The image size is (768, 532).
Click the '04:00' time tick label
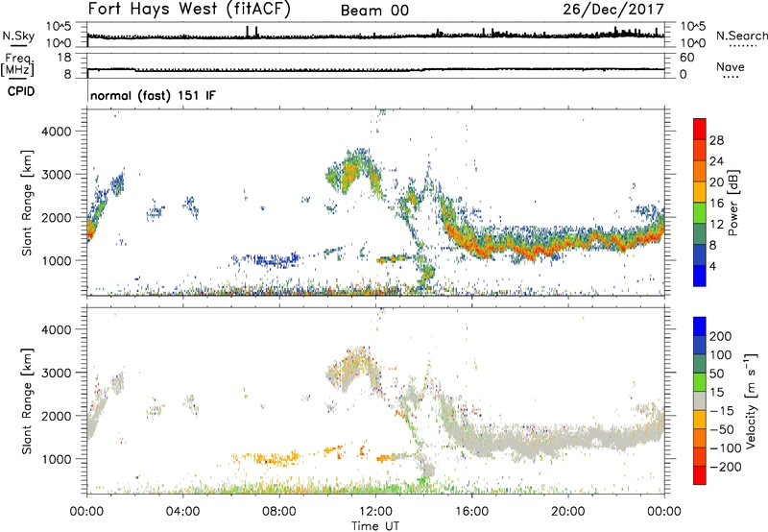tap(183, 512)
